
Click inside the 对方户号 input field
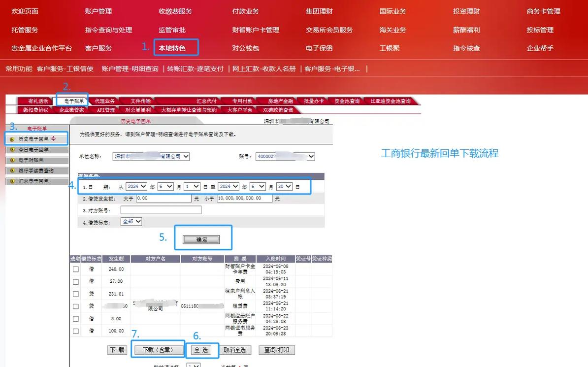(160, 209)
